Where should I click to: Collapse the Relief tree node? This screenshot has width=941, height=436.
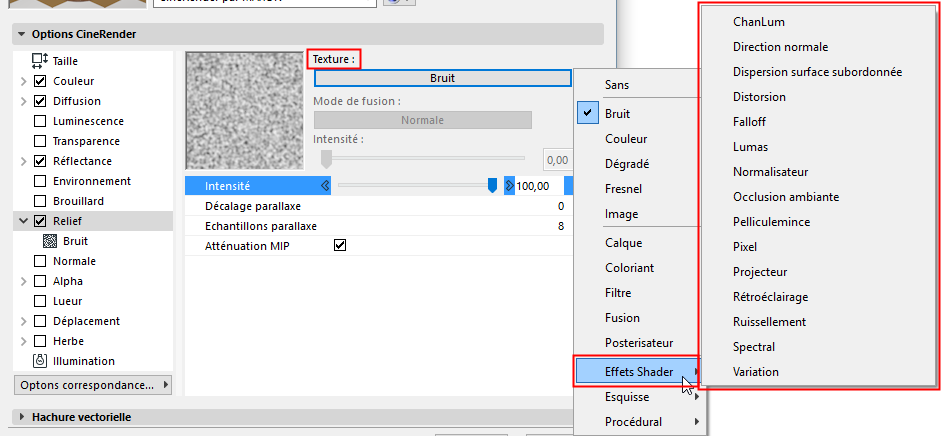[24, 221]
